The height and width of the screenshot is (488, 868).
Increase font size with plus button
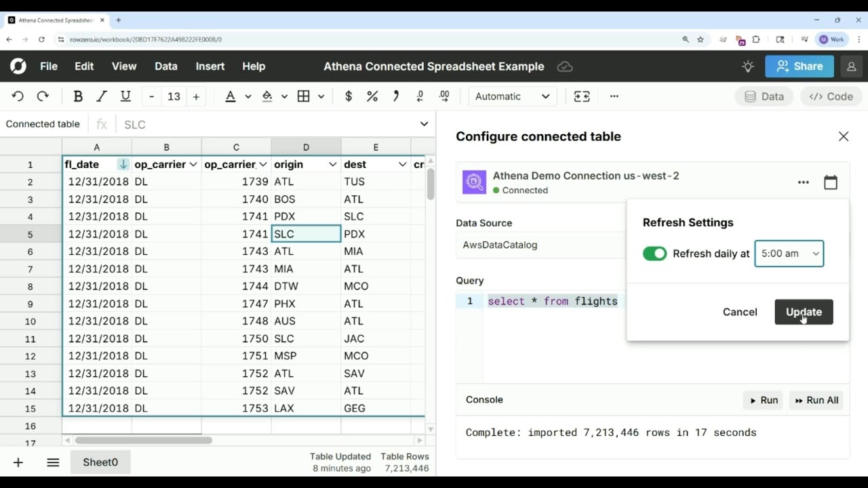click(x=196, y=96)
